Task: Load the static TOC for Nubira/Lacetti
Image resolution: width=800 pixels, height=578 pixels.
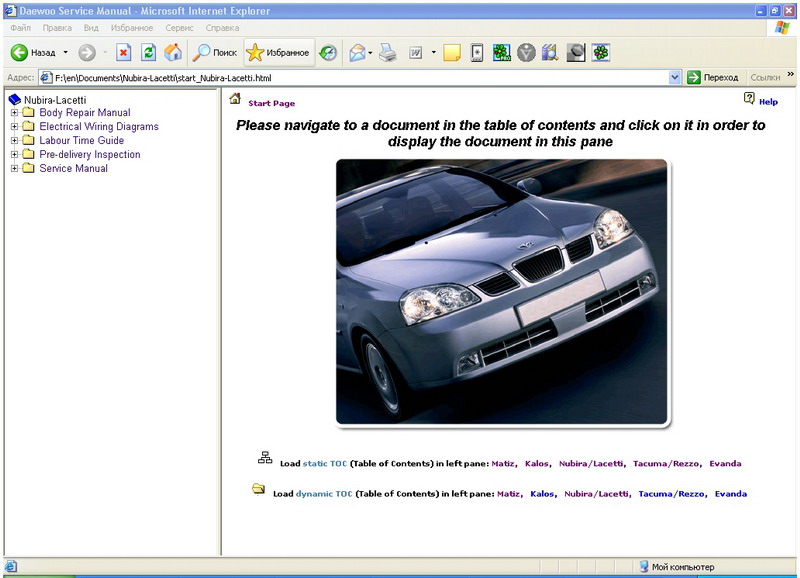Action: pyautogui.click(x=591, y=463)
